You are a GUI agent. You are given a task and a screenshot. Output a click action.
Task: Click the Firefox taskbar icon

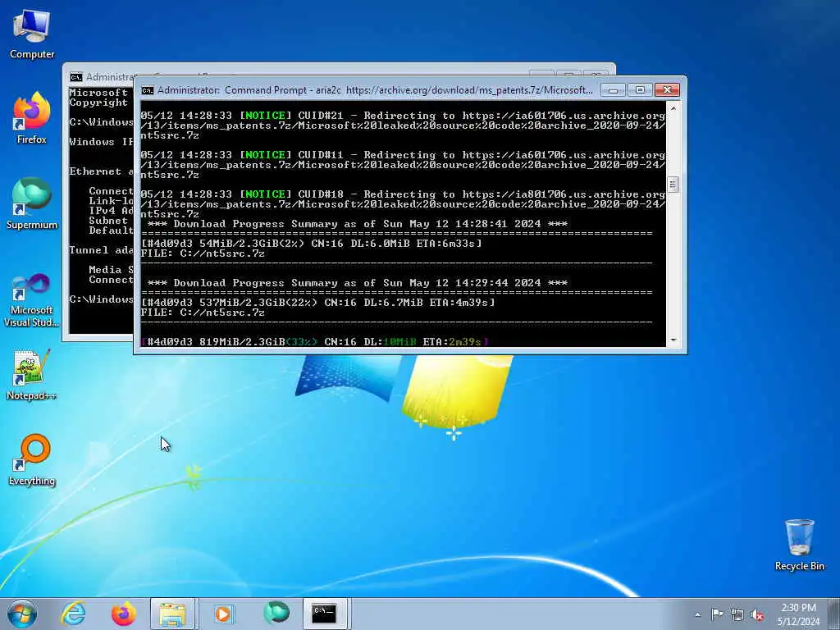[124, 614]
